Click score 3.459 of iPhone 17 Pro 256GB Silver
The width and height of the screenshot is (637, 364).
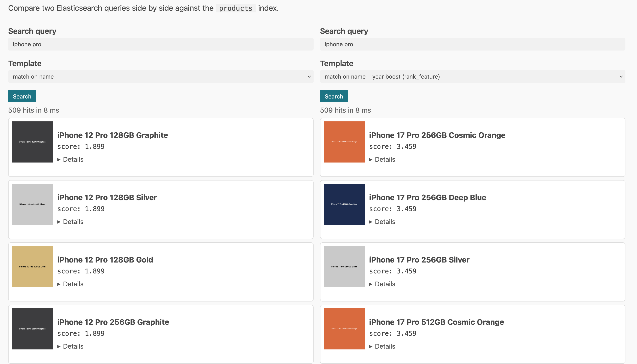[x=393, y=271]
